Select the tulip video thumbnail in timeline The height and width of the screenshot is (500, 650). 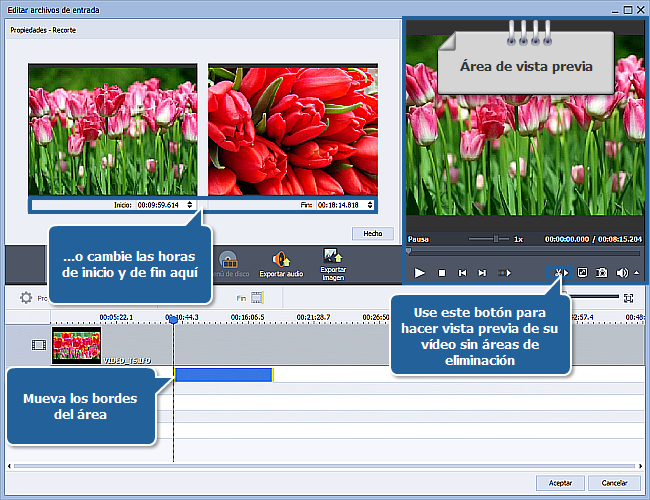point(76,345)
